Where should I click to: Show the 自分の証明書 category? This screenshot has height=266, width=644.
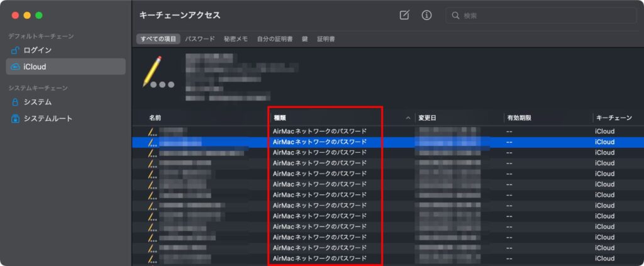[275, 39]
